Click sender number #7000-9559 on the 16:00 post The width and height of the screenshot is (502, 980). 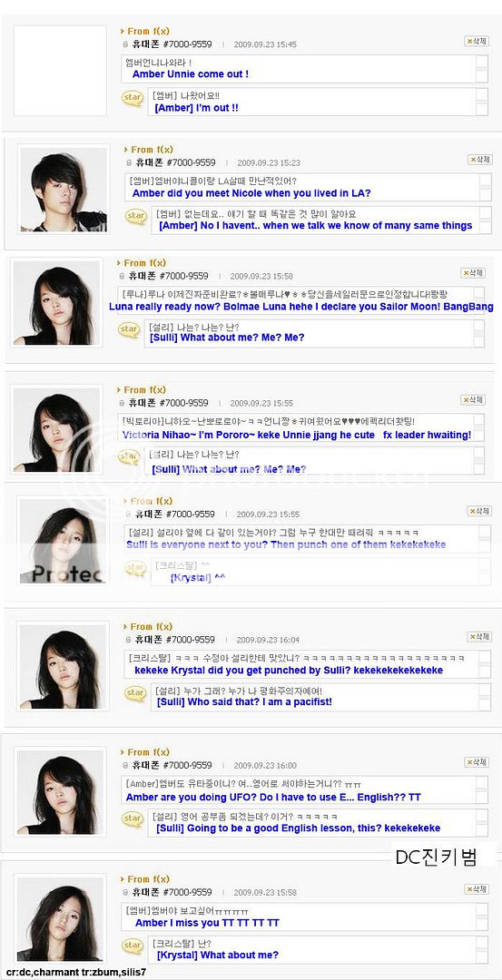click(188, 765)
